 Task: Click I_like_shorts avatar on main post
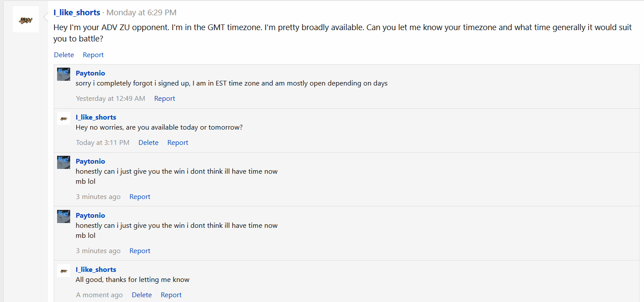pyautogui.click(x=26, y=20)
